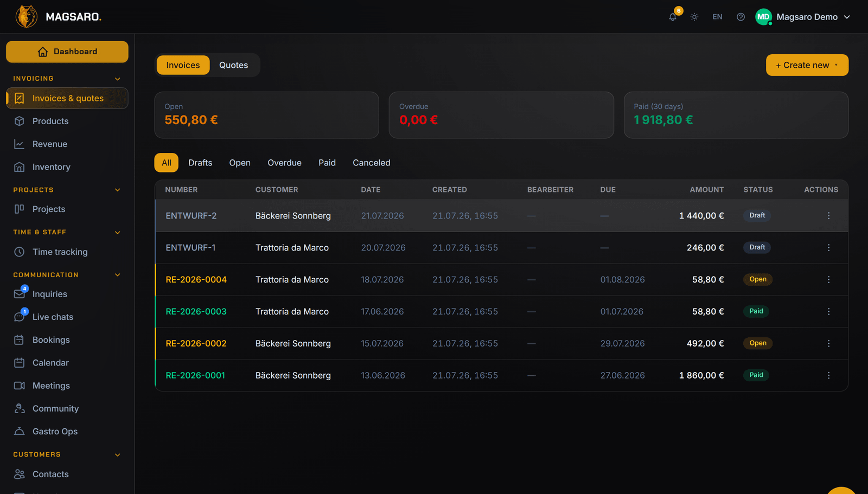Click the amount 1 440,00 €
The image size is (868, 494).
pos(701,216)
